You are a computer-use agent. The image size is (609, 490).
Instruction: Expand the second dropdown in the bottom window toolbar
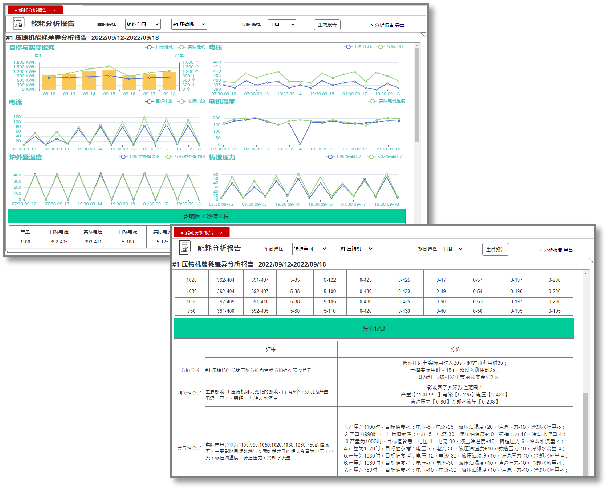[358, 246]
